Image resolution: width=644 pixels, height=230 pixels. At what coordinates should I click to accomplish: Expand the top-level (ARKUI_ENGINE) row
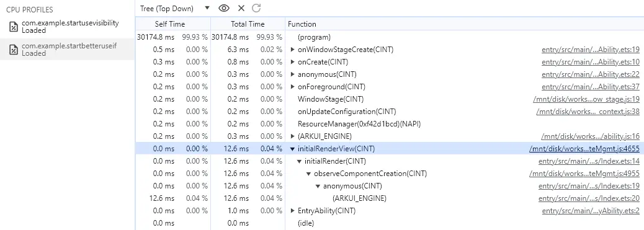[292, 136]
